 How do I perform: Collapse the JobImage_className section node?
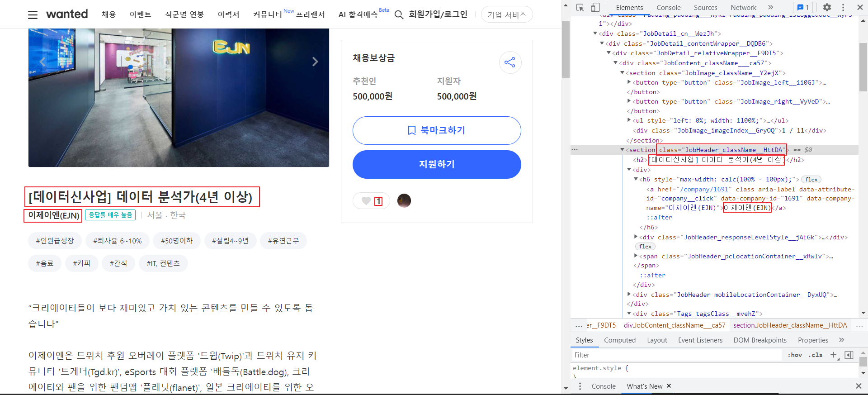tap(622, 73)
